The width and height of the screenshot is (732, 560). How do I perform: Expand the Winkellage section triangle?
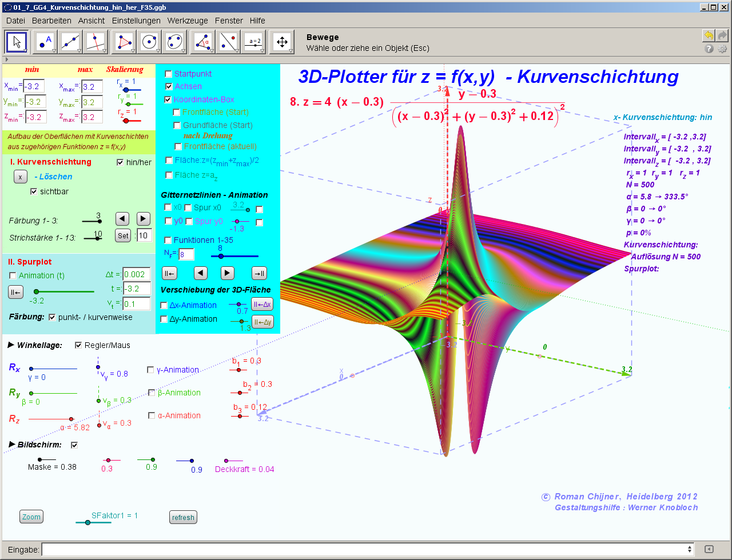[10, 345]
